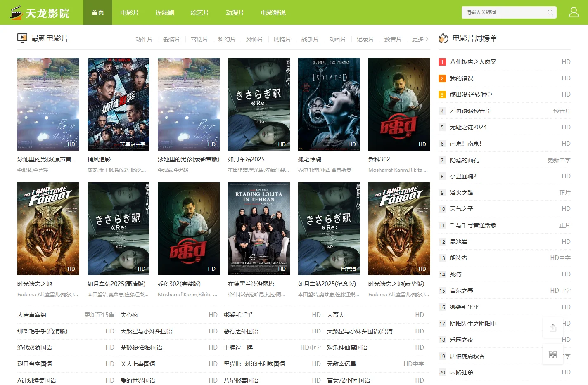Open the 动漫片 nav tab
The height and width of the screenshot is (385, 588).
(x=235, y=12)
